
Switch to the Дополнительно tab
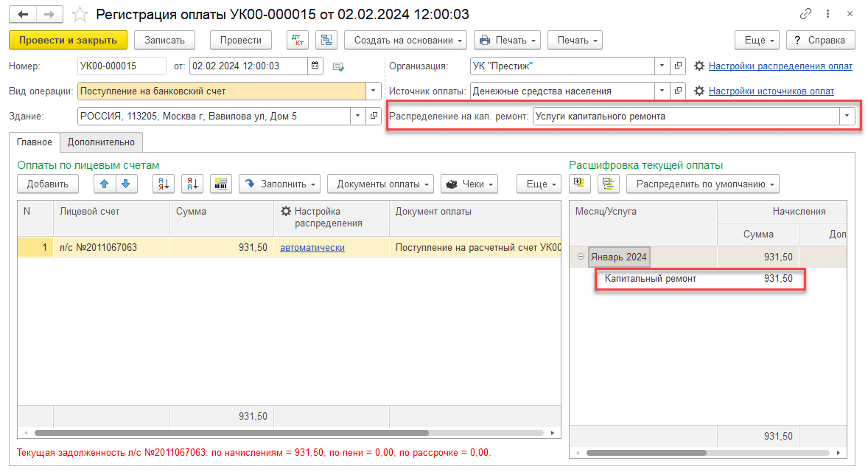pos(101,142)
